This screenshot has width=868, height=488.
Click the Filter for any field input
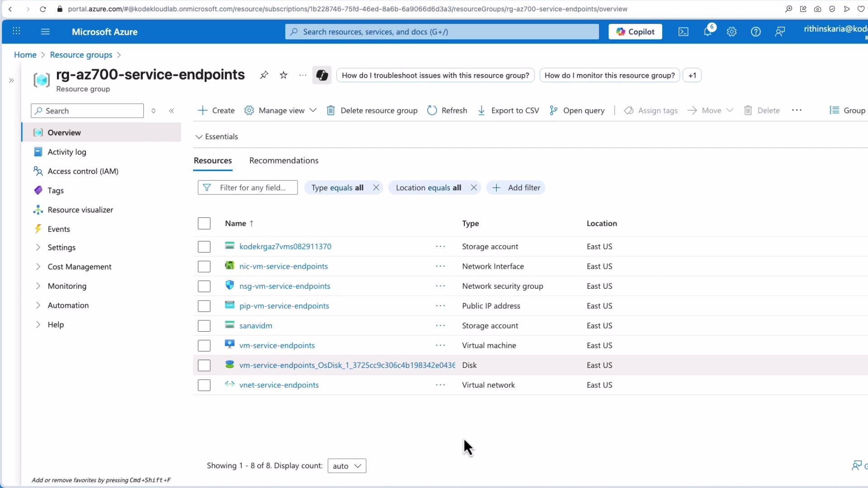coord(248,188)
